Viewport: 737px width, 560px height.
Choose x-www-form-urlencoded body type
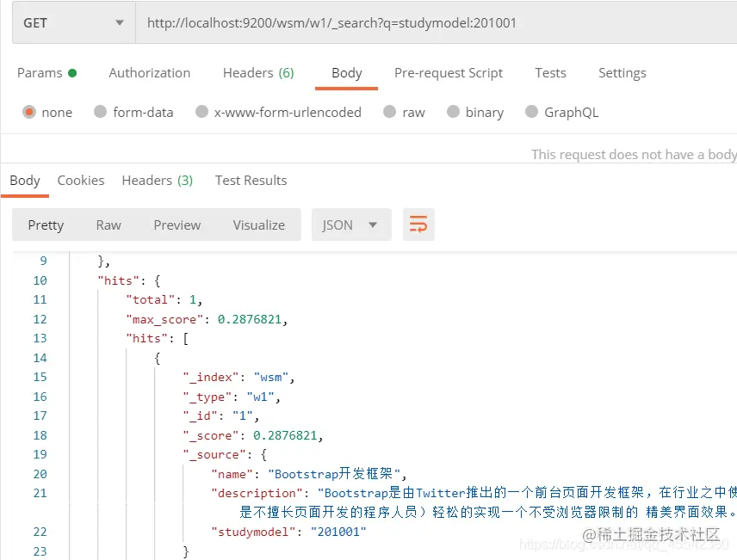(201, 112)
